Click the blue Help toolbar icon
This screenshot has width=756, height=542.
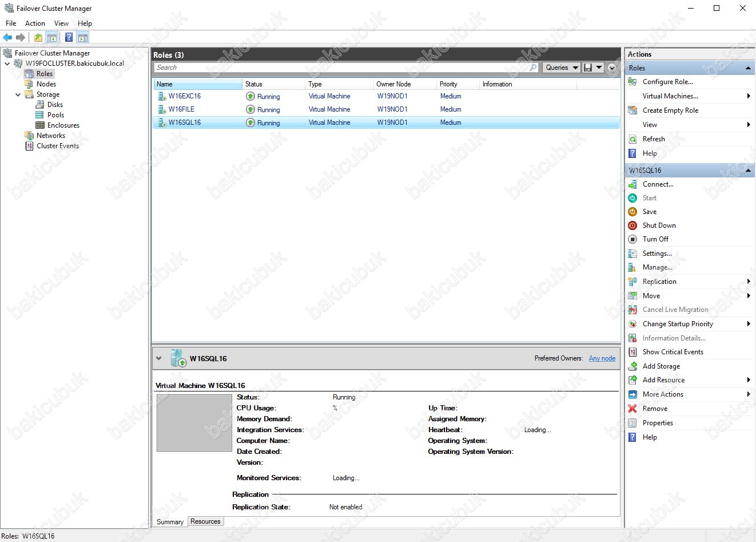[69, 38]
